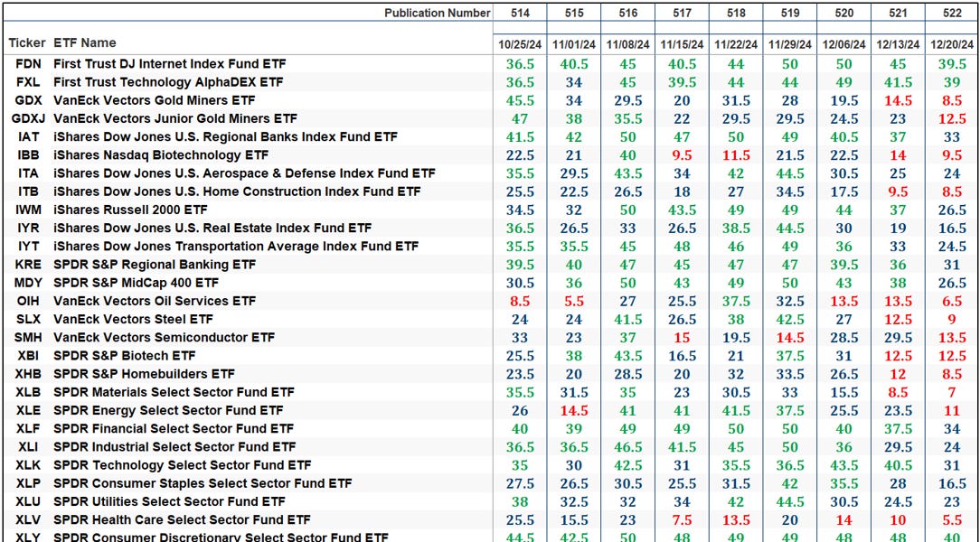
Task: Select KRE value 39.5 under 10/25/24
Action: 519,265
